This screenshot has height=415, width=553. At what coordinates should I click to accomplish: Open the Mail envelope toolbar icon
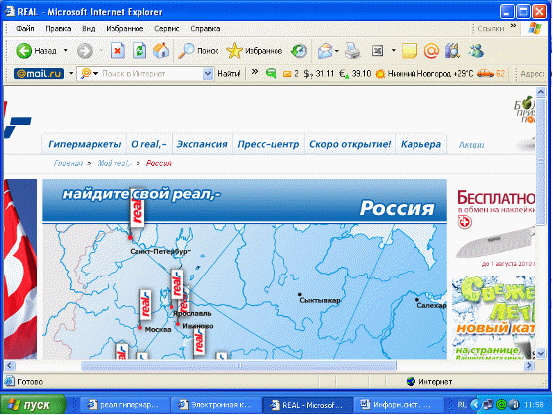[325, 51]
